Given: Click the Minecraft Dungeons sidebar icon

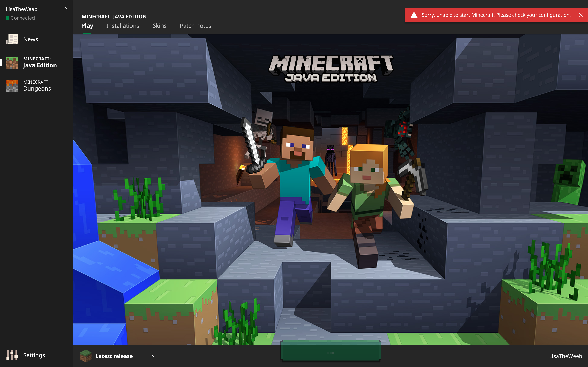Looking at the screenshot, I should click(12, 86).
